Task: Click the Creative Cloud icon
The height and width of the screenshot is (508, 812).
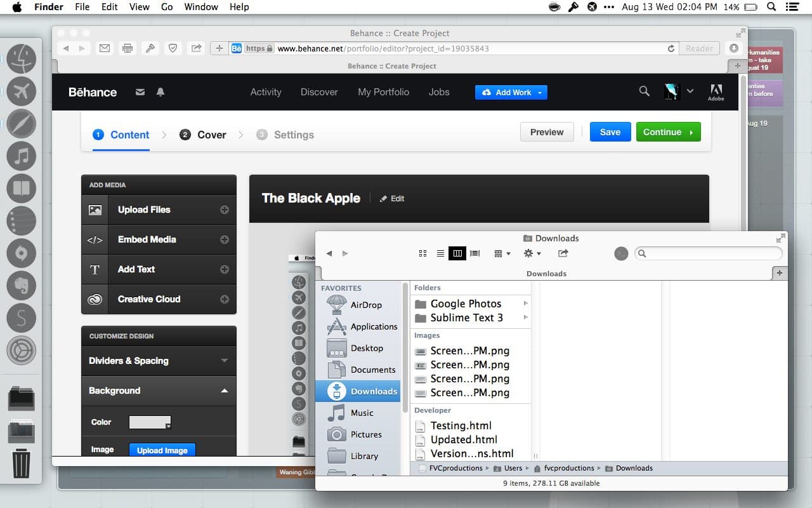Action: pos(95,300)
